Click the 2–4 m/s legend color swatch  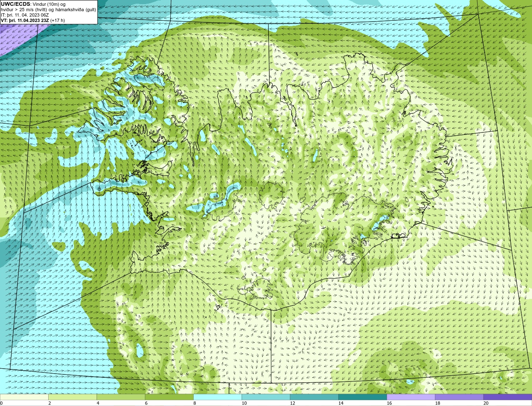click(x=72, y=397)
